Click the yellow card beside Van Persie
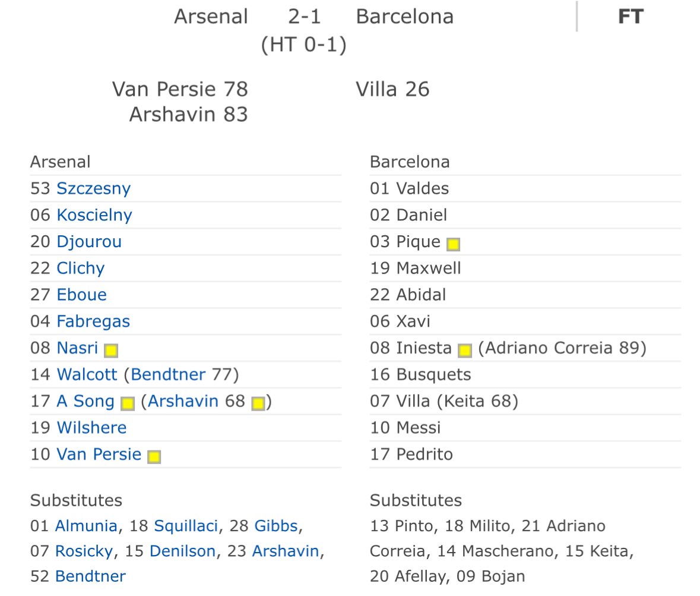Image resolution: width=700 pixels, height=596 pixels. pos(154,456)
